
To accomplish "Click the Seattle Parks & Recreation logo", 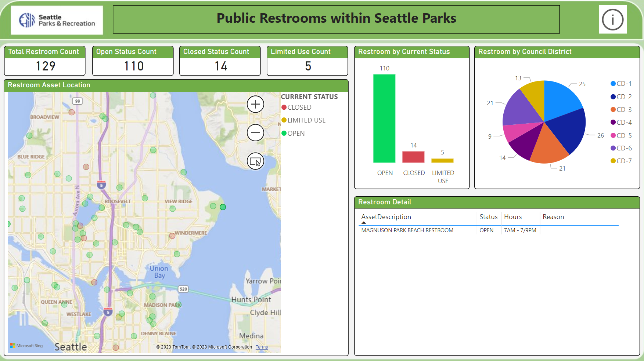I will point(57,20).
